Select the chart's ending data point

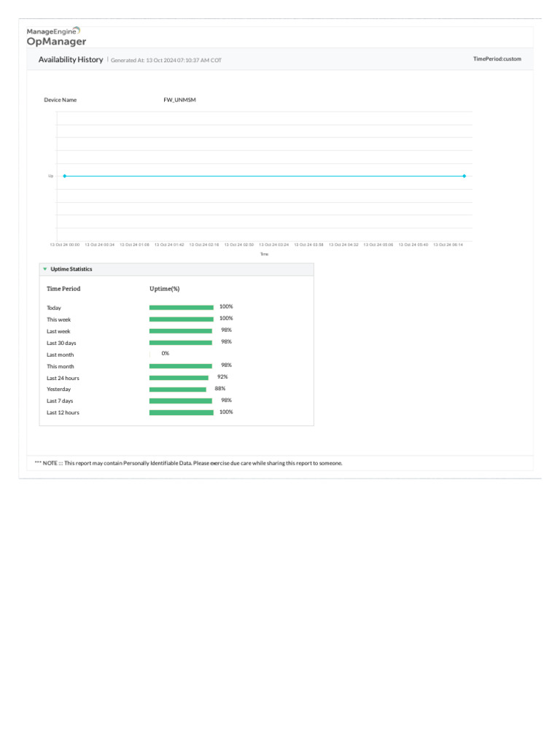point(464,177)
